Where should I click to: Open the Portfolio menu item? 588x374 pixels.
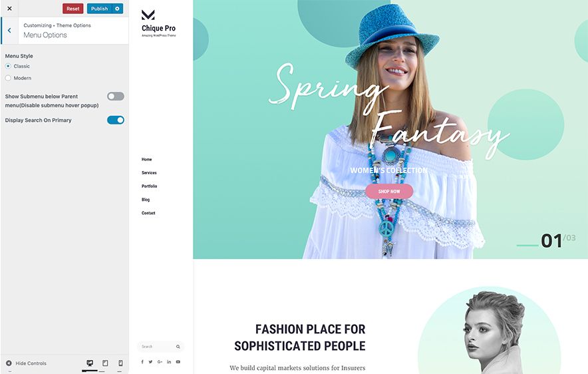click(149, 186)
